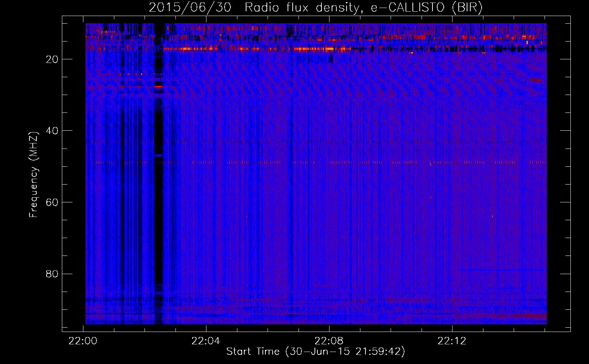The image size is (589, 364).
Task: Click the '80' frequency tick label
Action: (x=52, y=274)
